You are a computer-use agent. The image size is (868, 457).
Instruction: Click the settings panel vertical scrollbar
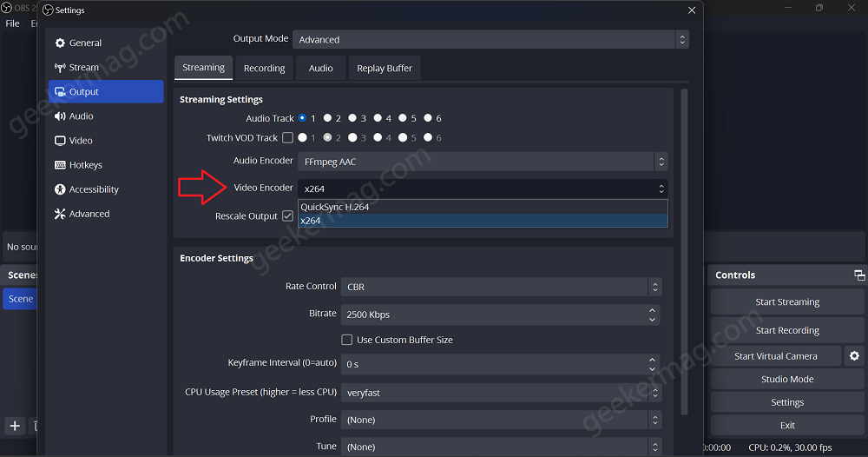(x=685, y=250)
